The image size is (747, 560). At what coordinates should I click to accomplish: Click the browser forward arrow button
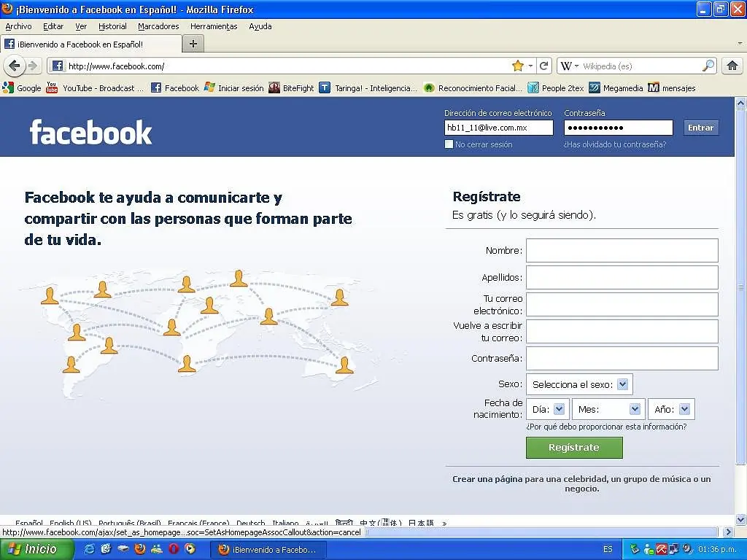tap(32, 66)
